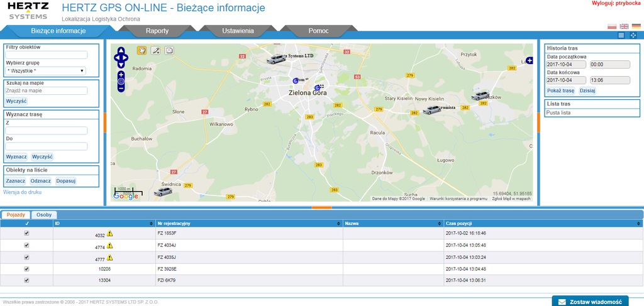Click the checkmark select-all column header
Viewport: 644px width, 306px height.
[26, 224]
